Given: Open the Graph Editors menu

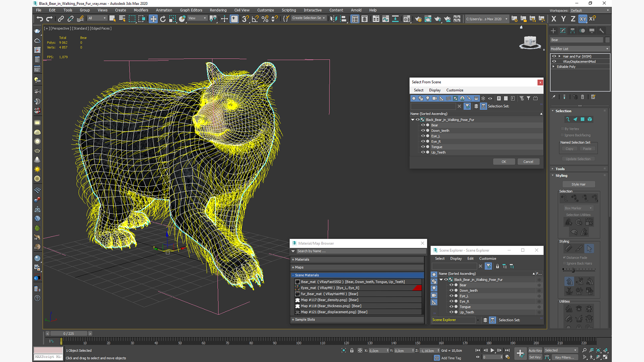Looking at the screenshot, I should [191, 10].
